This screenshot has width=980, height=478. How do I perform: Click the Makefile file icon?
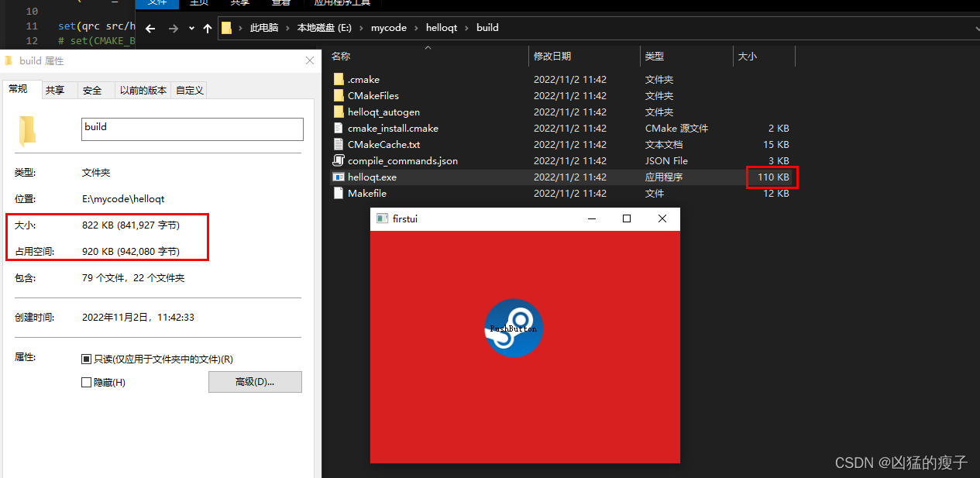(338, 193)
